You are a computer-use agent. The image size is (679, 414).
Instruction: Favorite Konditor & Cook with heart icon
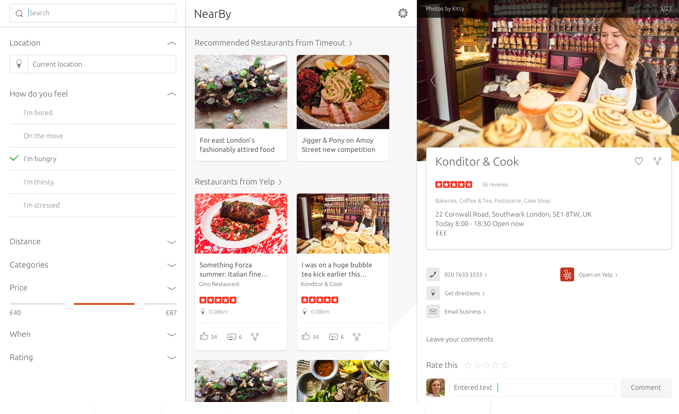[639, 161]
